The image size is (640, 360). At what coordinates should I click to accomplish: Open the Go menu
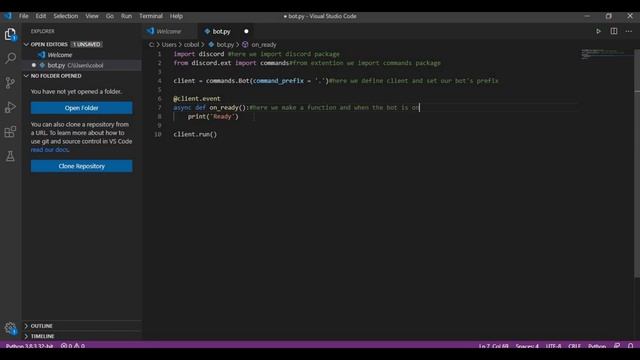coord(110,16)
